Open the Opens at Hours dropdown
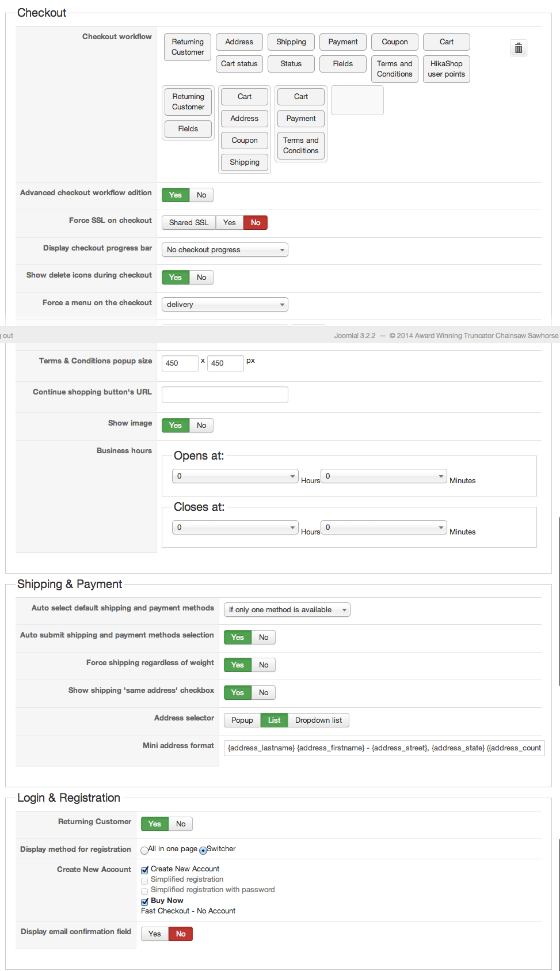The height and width of the screenshot is (971, 560). click(x=235, y=476)
